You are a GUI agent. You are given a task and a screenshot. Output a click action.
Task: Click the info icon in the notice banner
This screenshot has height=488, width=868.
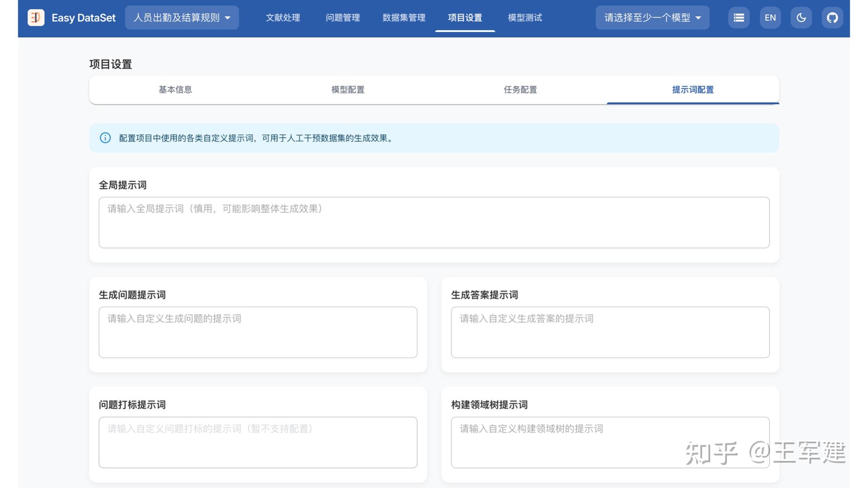tap(105, 138)
